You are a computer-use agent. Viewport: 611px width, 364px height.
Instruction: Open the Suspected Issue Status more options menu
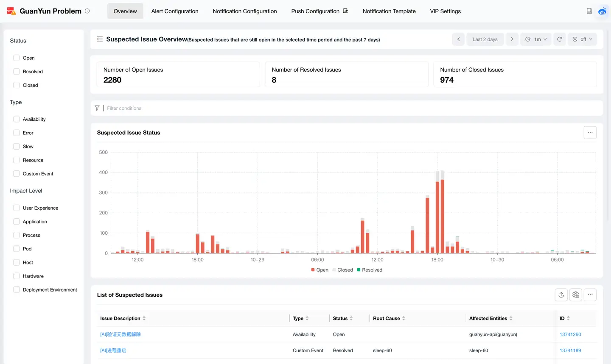590,133
